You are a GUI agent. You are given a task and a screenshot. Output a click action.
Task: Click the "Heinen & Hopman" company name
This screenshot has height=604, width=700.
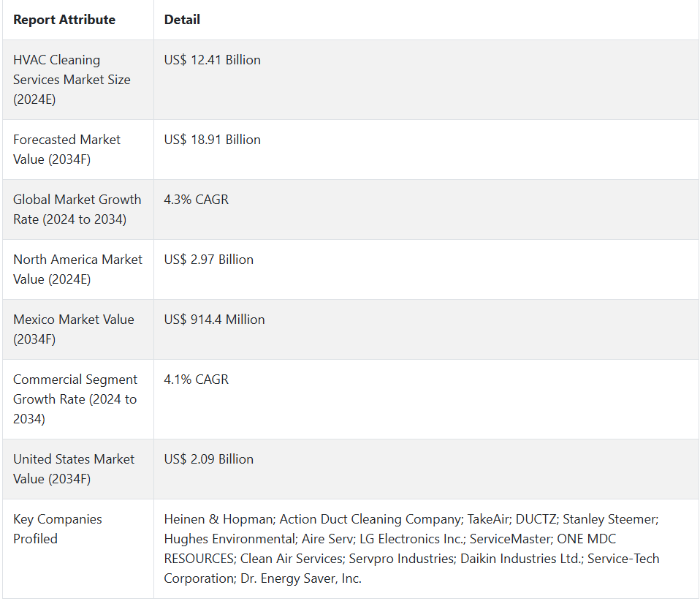216,519
